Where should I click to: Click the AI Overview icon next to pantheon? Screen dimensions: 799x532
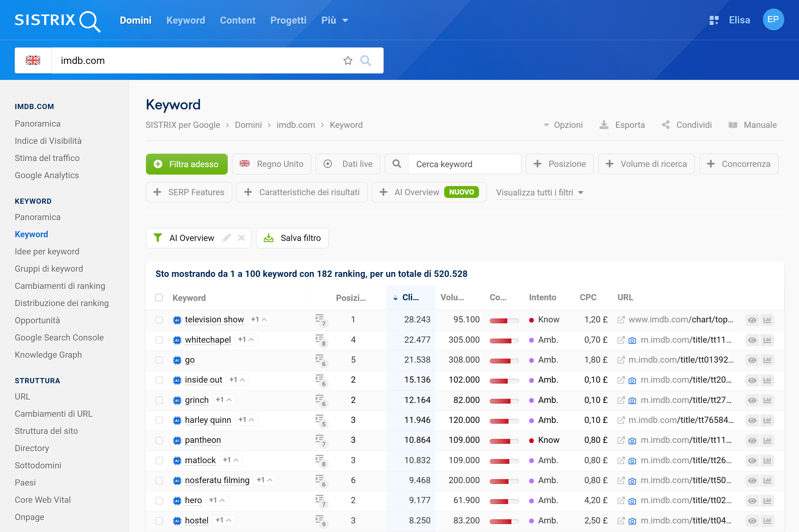coord(177,440)
